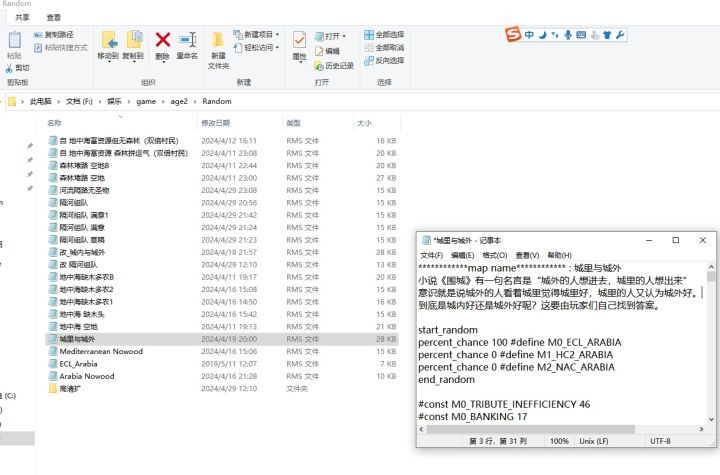Open the soft keyboard icon on IME bar
Screen dimensions: 720x475
point(581,35)
